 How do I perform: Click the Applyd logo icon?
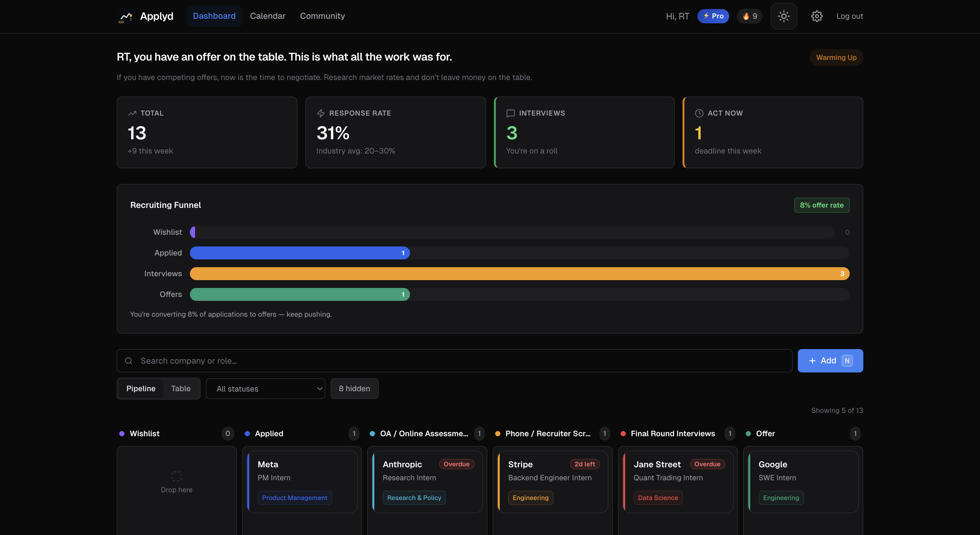tap(125, 16)
